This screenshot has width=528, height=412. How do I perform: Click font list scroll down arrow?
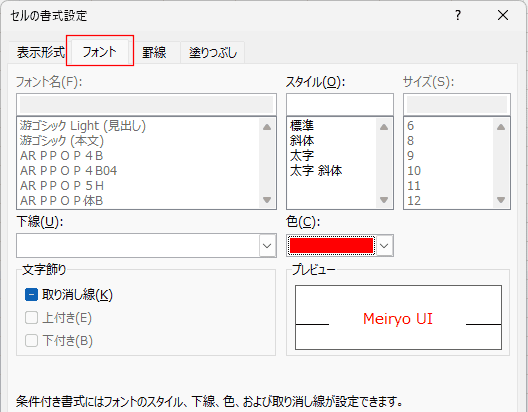[x=267, y=200]
